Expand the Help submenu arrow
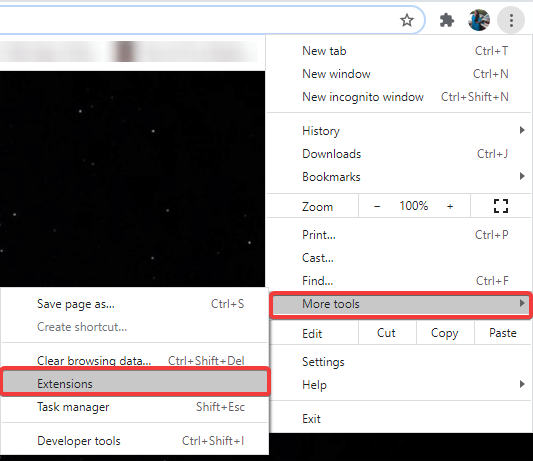Image resolution: width=533 pixels, height=461 pixels. click(x=522, y=384)
